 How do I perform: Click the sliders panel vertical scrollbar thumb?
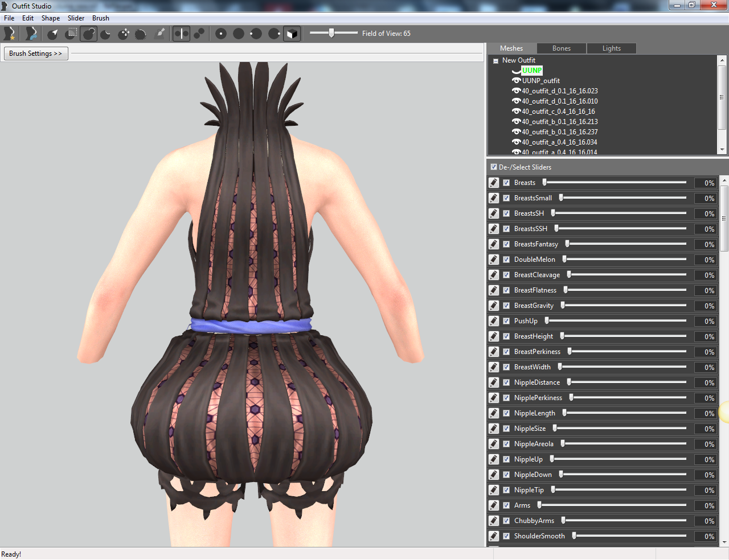[724, 219]
